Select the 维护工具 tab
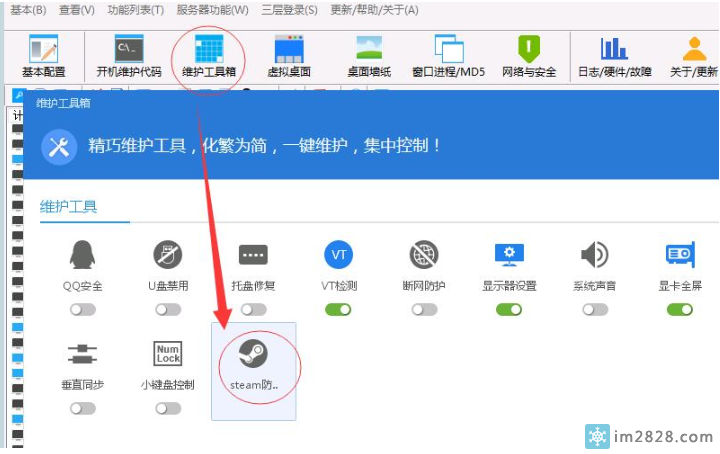720x454 pixels. 69,207
